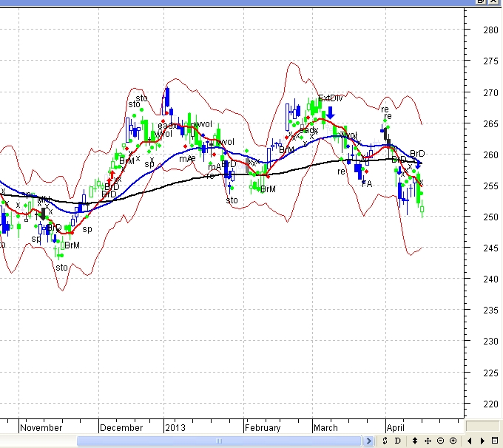Click the ExtDiv signal label near March
The image size is (503, 448).
[x=331, y=98]
